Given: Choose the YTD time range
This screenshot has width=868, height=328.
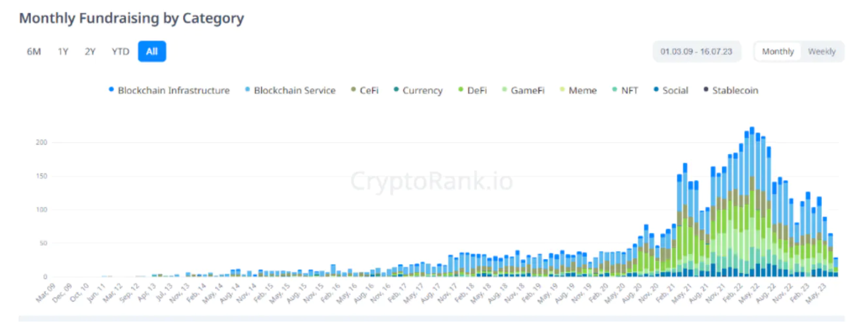Looking at the screenshot, I should pyautogui.click(x=120, y=51).
